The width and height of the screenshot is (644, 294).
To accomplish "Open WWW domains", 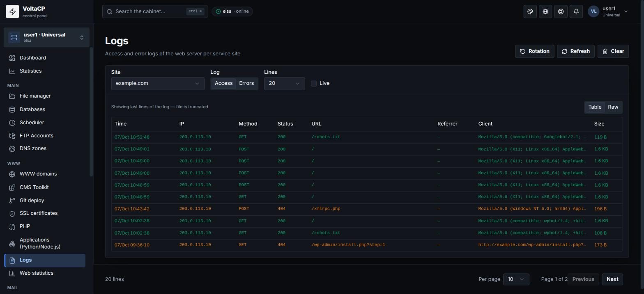I will (x=45, y=174).
